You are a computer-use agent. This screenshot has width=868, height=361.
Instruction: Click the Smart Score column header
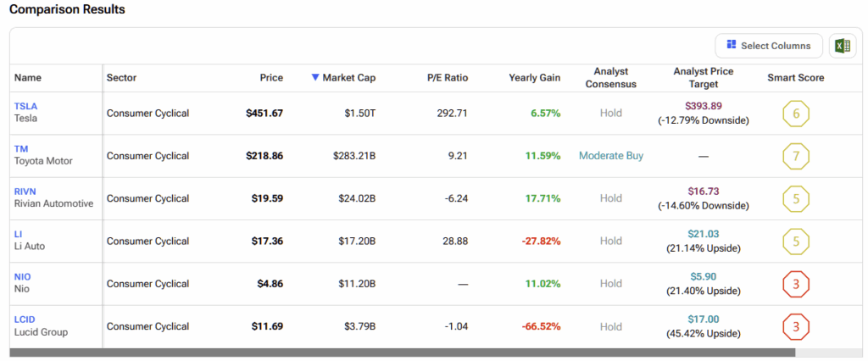click(795, 78)
